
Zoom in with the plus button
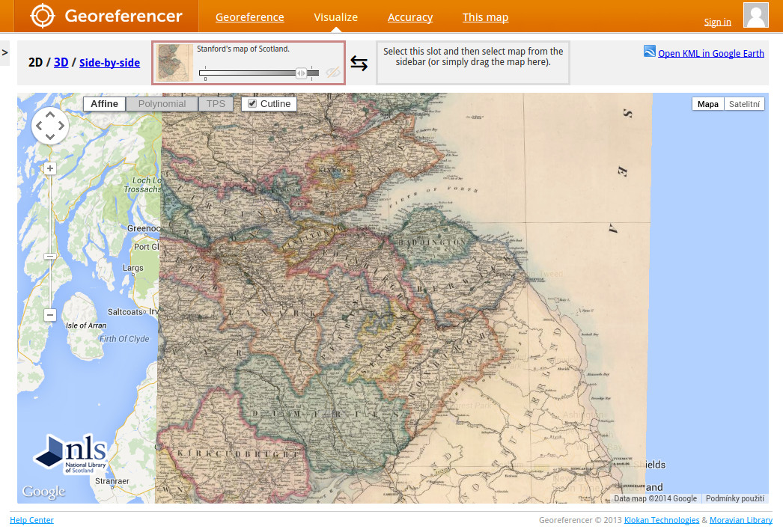[x=50, y=168]
